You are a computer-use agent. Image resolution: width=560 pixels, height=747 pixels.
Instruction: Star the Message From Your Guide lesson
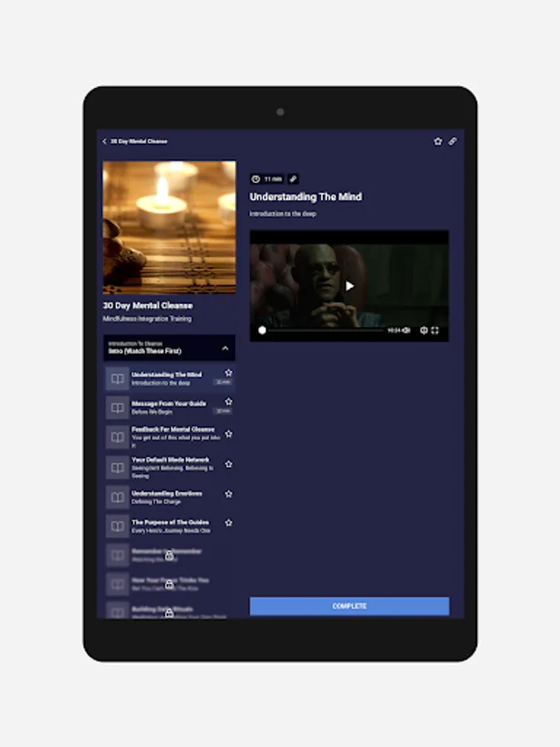coord(229,402)
